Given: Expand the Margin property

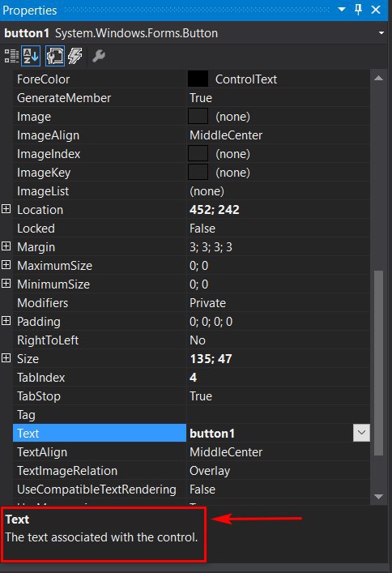Looking at the screenshot, I should [6, 246].
